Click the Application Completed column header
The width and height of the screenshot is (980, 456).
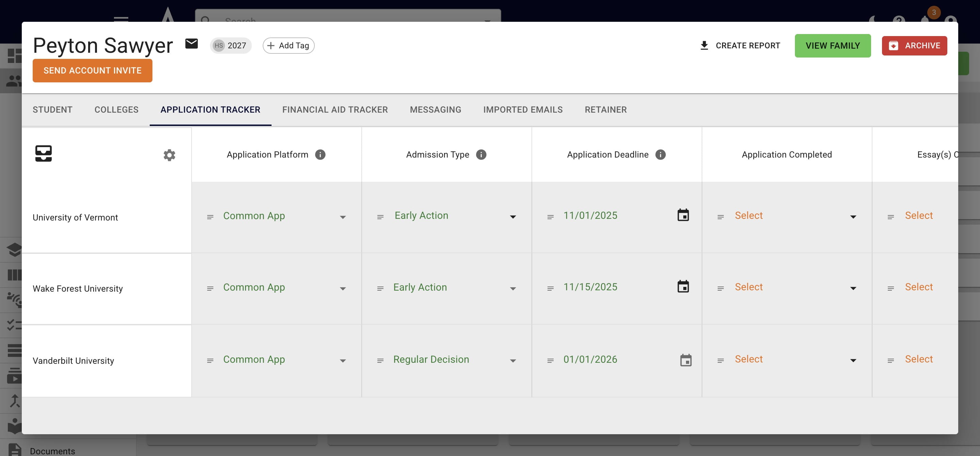click(x=787, y=154)
